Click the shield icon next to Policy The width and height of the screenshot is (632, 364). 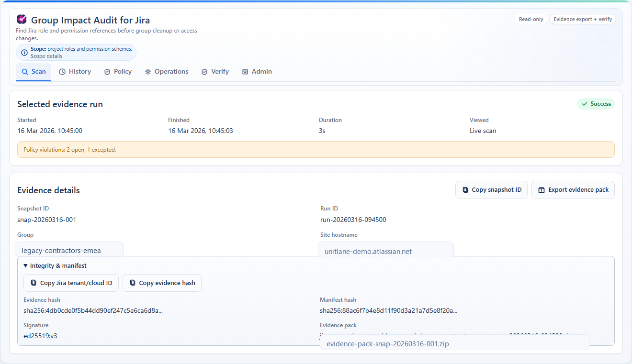(106, 71)
